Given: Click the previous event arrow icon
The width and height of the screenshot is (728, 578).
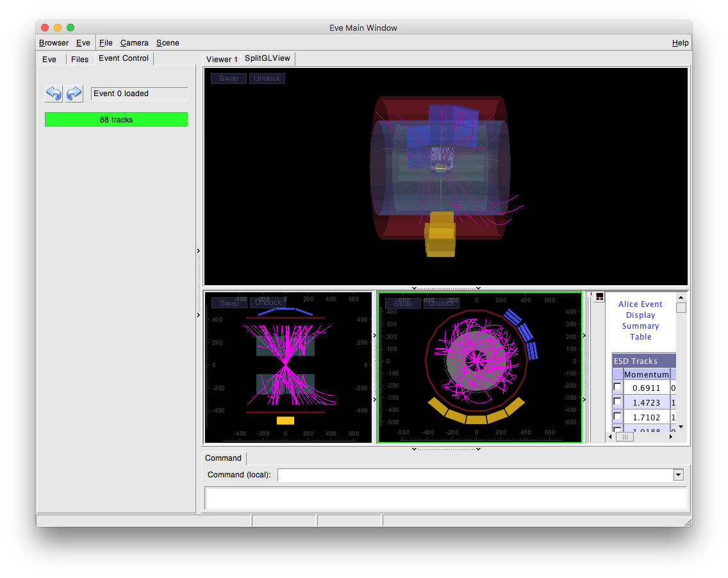Looking at the screenshot, I should coord(54,94).
